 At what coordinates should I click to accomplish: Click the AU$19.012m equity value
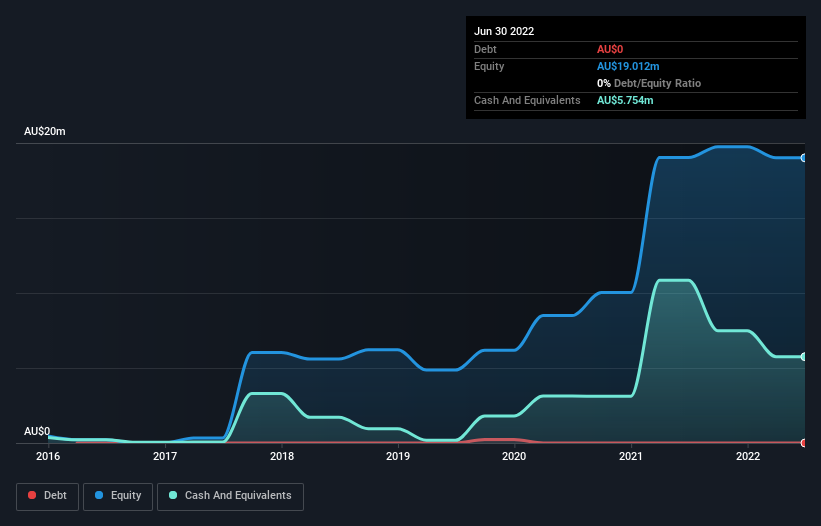628,66
